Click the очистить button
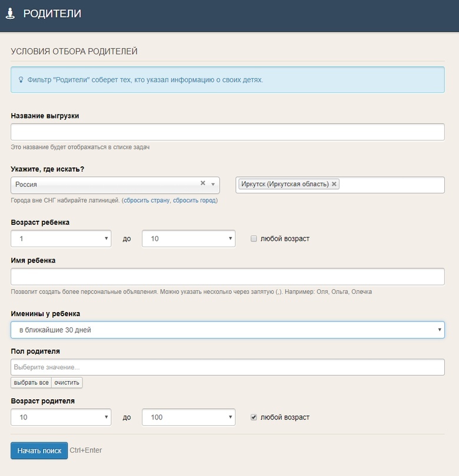Image resolution: width=459 pixels, height=476 pixels. pos(67,382)
